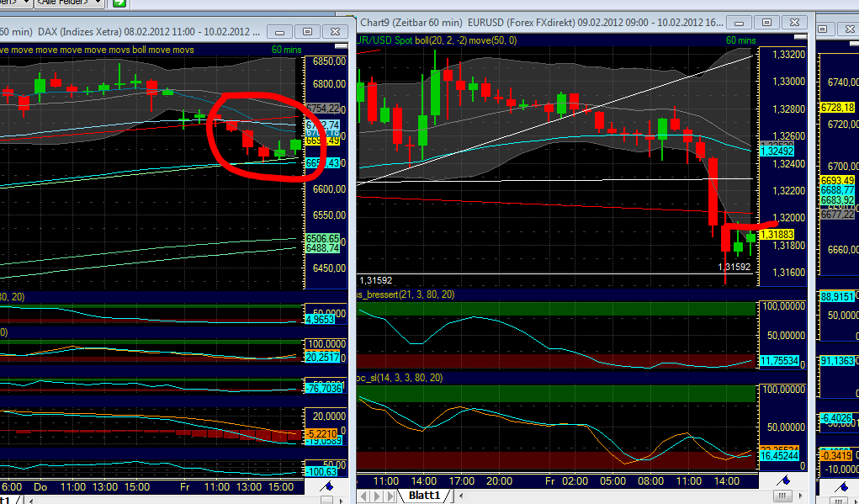Switch to the Blatt1 sheet tab
Image resolution: width=859 pixels, height=504 pixels.
tap(427, 496)
